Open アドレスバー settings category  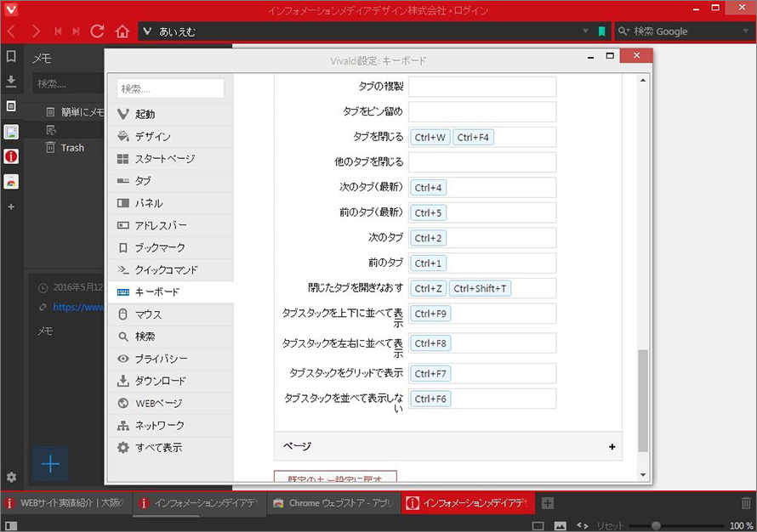[170, 225]
